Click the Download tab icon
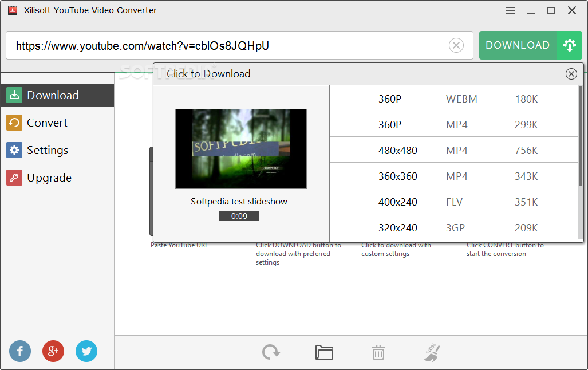Viewport: 588px width, 370px height. tap(14, 95)
